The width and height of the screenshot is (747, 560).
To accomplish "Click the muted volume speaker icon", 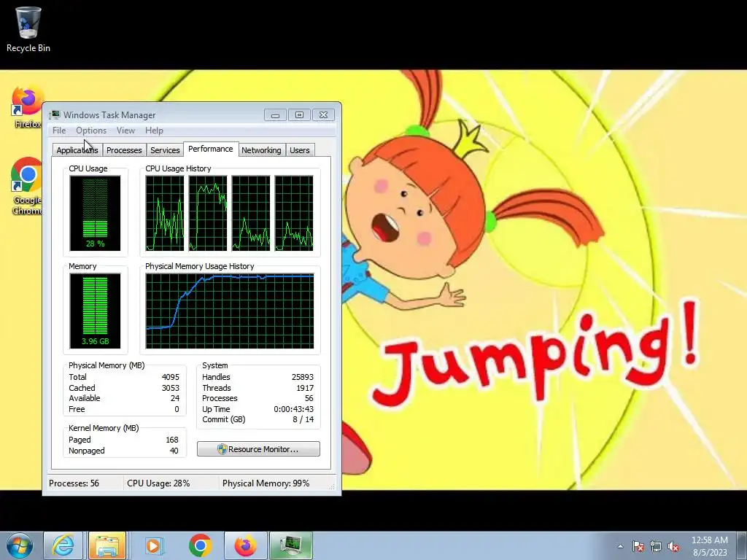I will [673, 546].
